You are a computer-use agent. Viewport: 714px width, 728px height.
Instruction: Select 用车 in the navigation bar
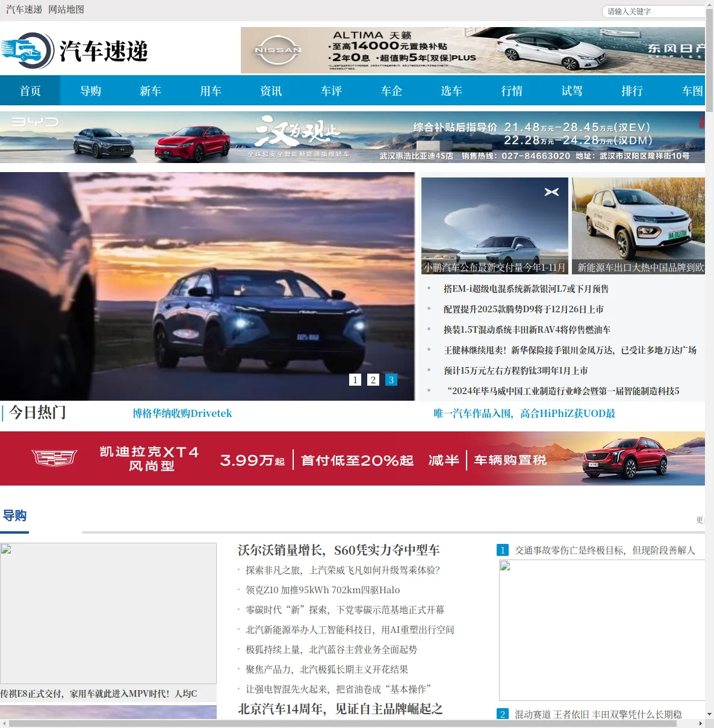[211, 91]
